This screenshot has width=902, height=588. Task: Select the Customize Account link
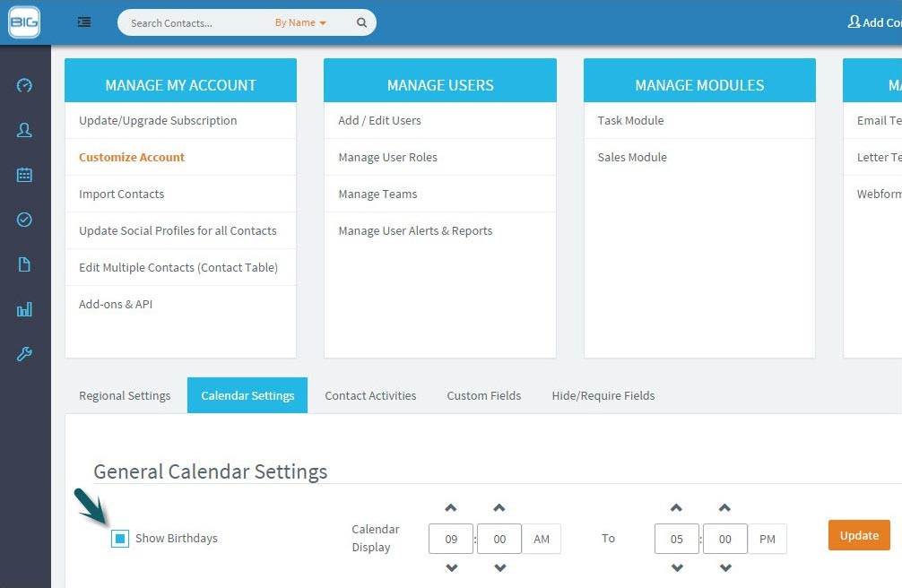click(x=132, y=157)
